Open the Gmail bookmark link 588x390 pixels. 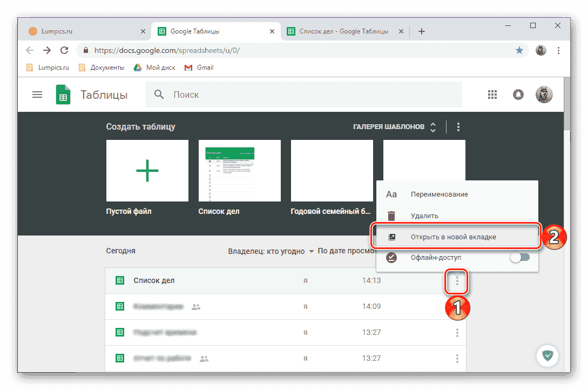199,68
